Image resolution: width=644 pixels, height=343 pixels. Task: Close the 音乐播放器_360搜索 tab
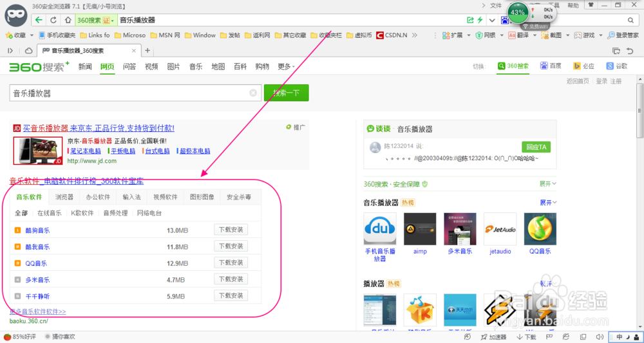(x=133, y=51)
